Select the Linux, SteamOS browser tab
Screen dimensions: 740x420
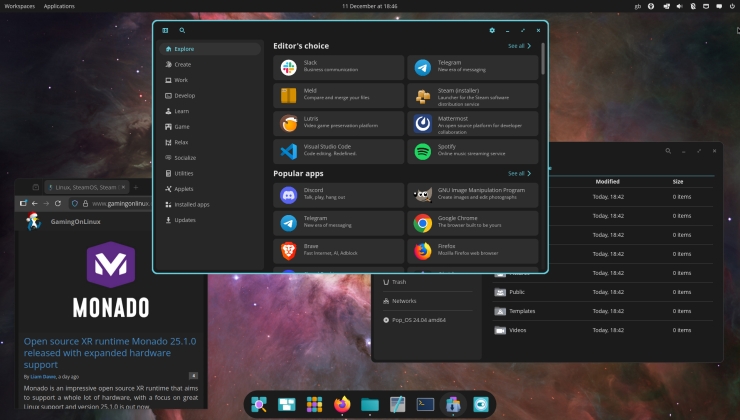pos(80,187)
